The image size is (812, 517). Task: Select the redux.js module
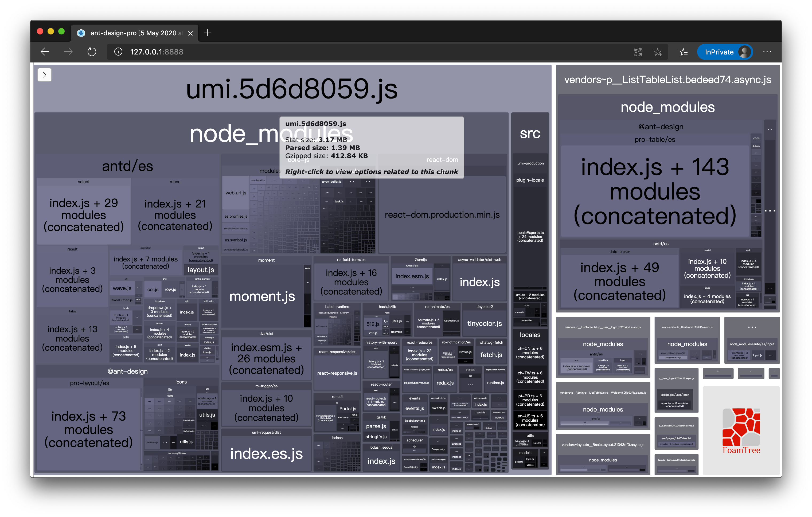(445, 383)
